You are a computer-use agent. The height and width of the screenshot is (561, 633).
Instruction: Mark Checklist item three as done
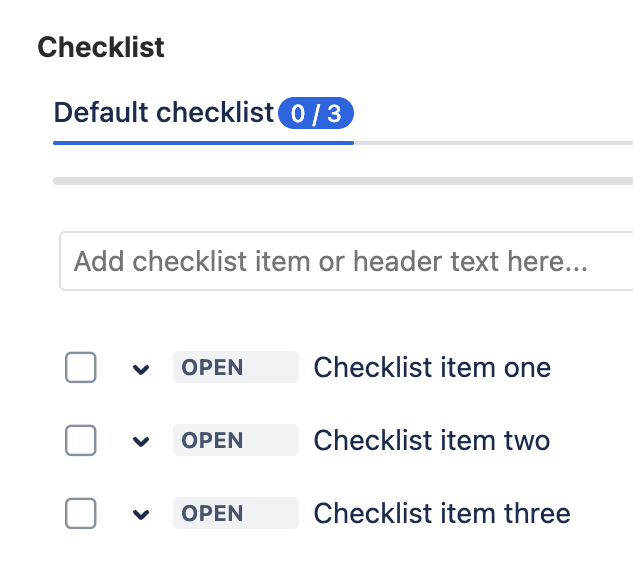(x=81, y=513)
